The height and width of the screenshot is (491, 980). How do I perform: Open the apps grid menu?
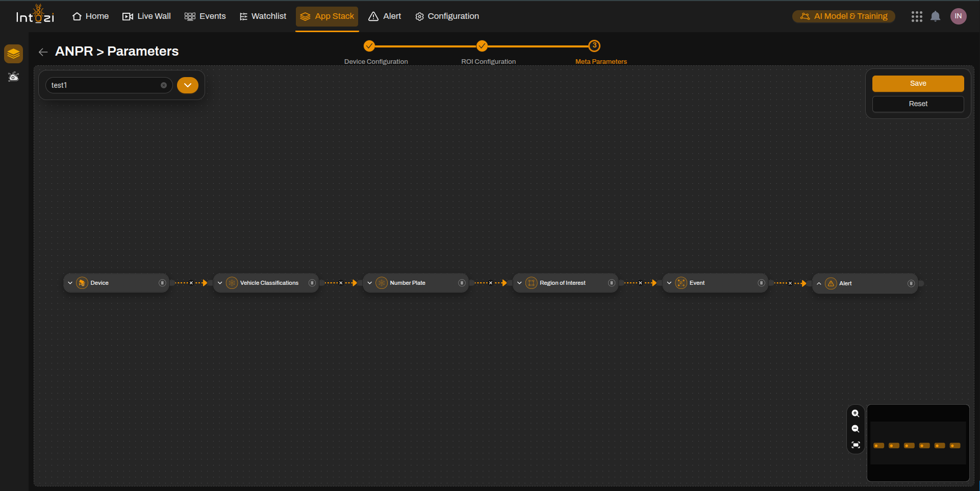917,16
